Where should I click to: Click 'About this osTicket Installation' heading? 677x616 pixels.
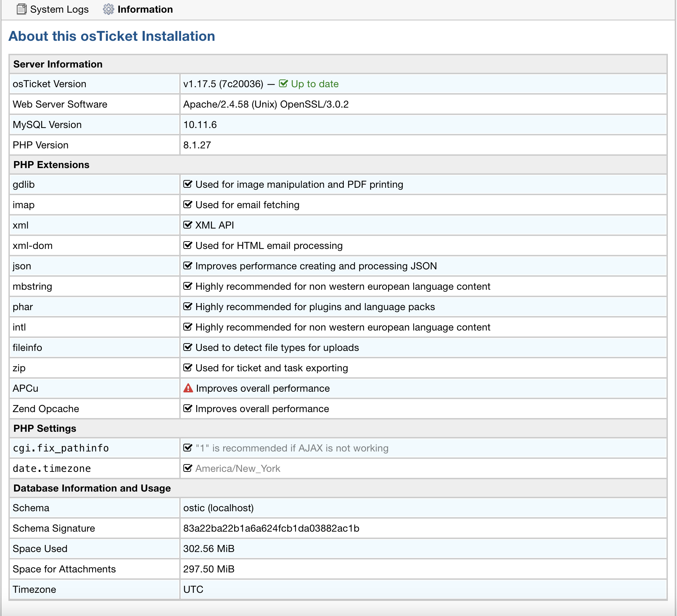pos(112,36)
